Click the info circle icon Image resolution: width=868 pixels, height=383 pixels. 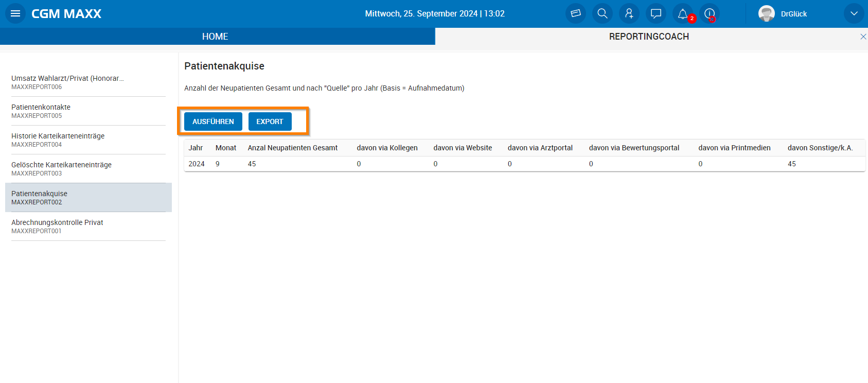click(x=710, y=13)
